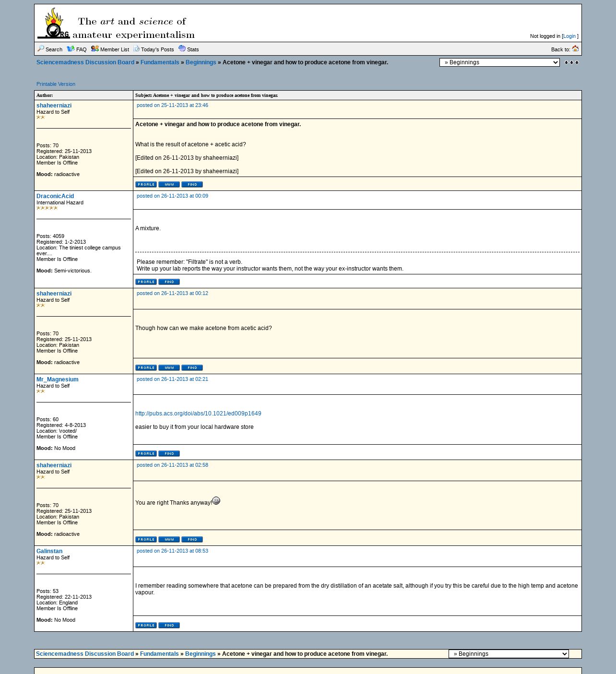Screen dimensions: 616x674
Task: Click the Today's Posts page icon
Action: (136, 48)
